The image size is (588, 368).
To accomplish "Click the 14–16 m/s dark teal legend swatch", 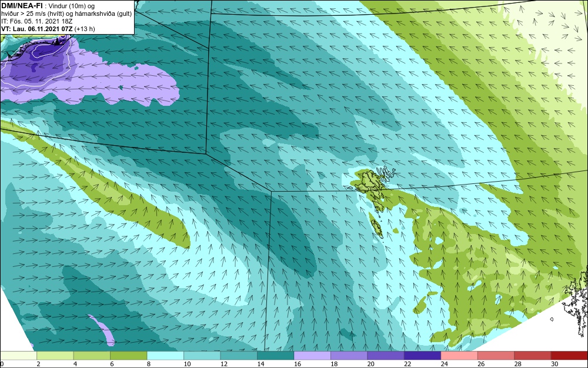I will tap(276, 355).
